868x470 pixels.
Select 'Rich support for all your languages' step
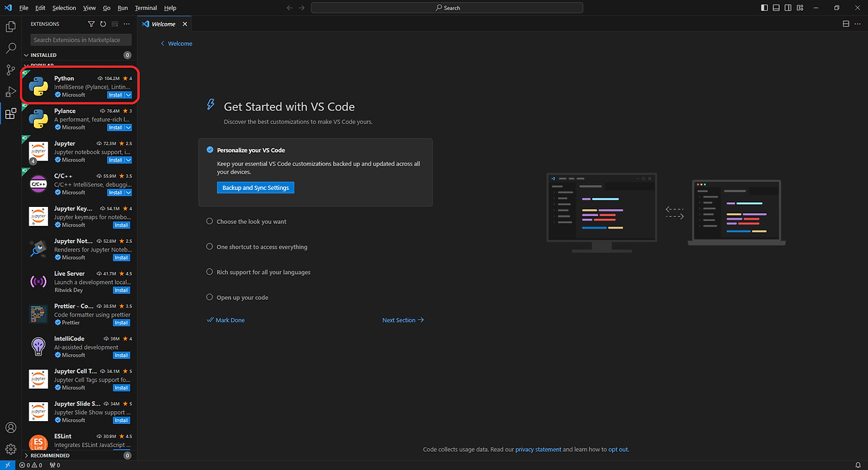[x=258, y=272]
